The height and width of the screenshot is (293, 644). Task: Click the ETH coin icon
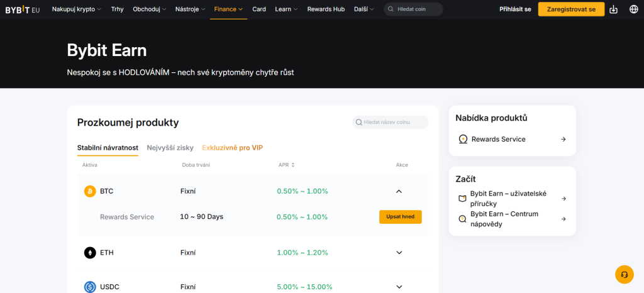pos(90,252)
